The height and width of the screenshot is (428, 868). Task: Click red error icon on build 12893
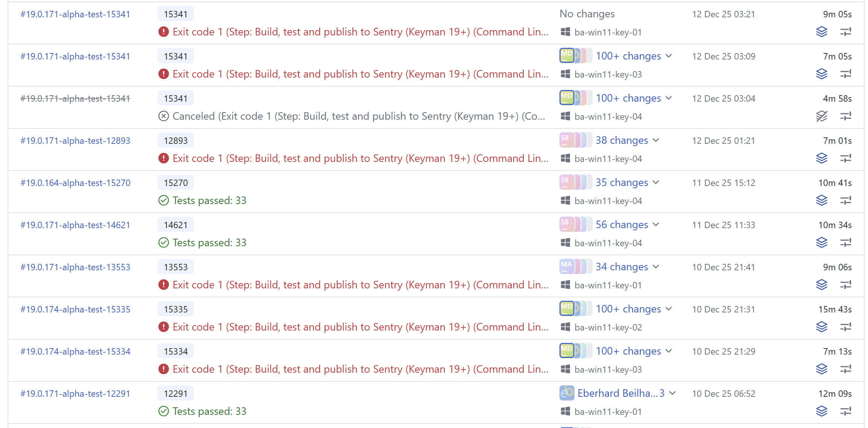click(x=164, y=158)
